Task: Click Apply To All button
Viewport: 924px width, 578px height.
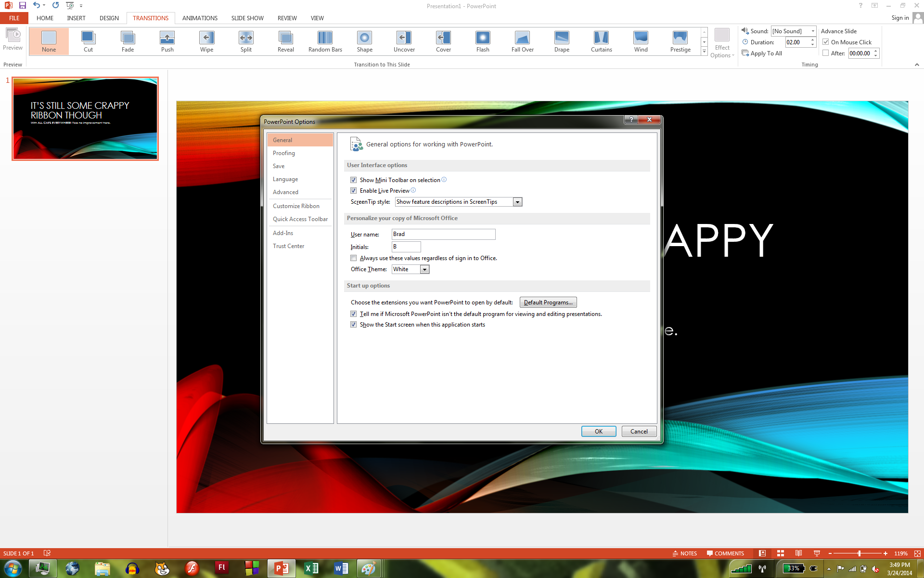Action: 762,53
